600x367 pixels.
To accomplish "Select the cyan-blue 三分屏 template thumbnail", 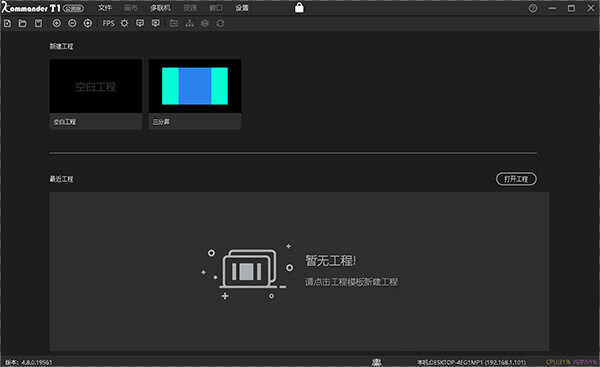I will tap(195, 86).
